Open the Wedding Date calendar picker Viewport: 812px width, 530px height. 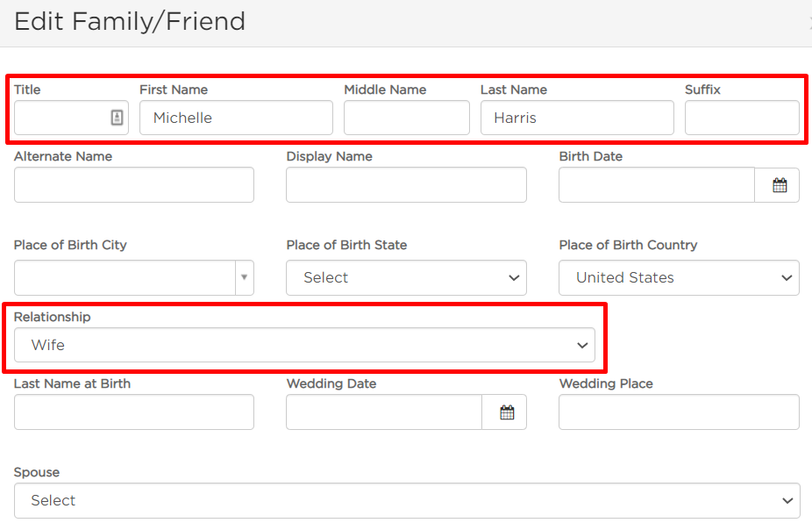[x=505, y=412]
